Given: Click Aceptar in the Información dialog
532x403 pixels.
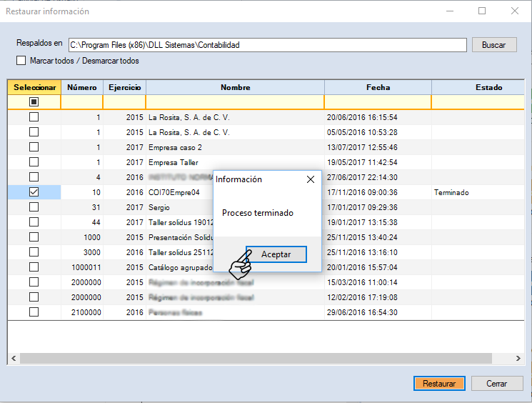Looking at the screenshot, I should coord(276,254).
